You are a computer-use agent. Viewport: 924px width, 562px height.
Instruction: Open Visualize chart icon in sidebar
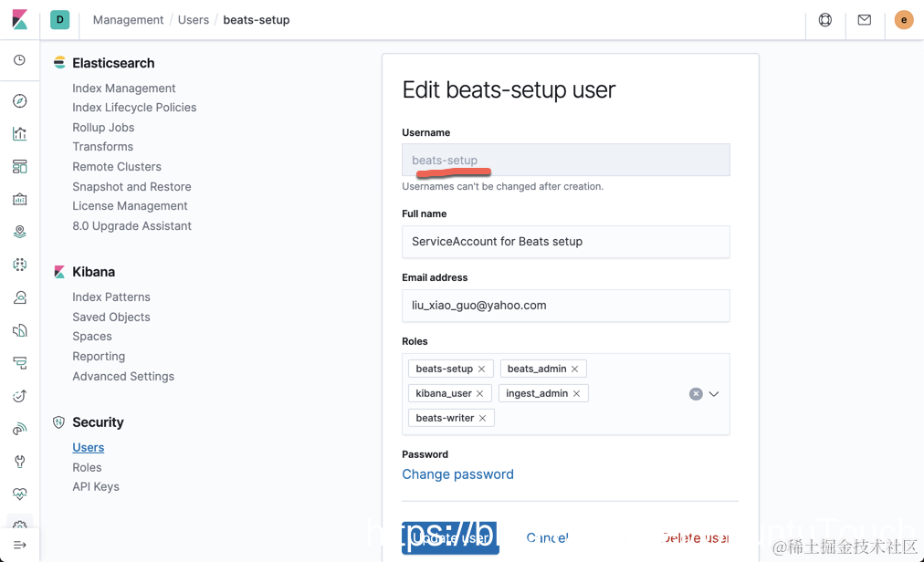[x=19, y=134]
